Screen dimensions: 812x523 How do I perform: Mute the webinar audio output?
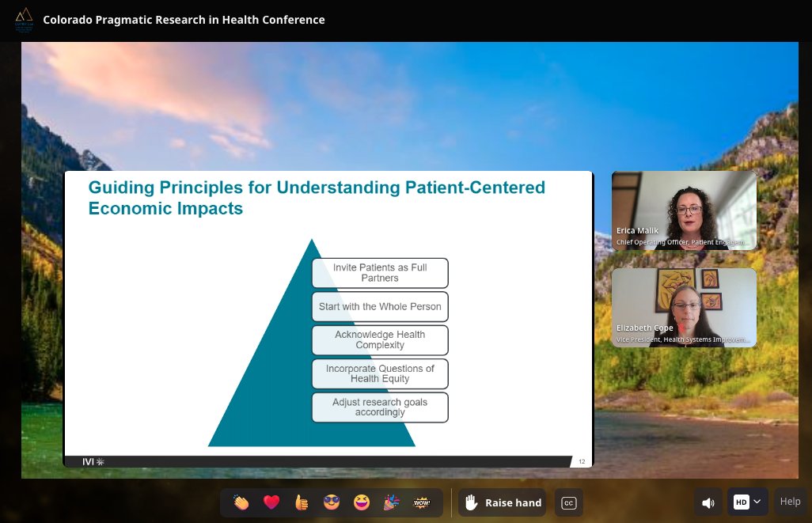coord(708,502)
